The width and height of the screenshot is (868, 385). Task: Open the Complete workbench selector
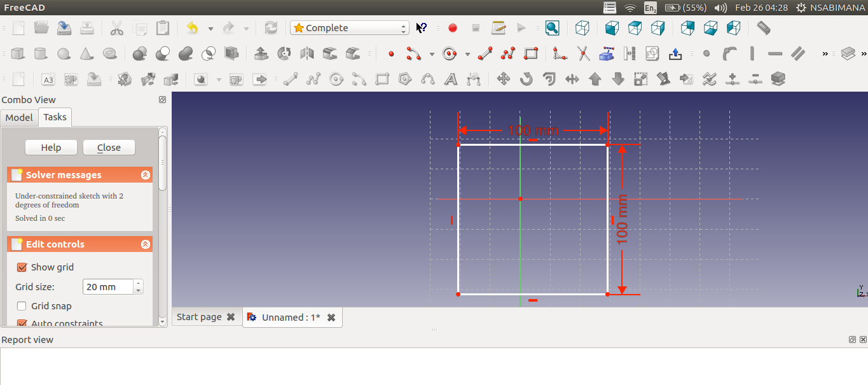(x=350, y=28)
